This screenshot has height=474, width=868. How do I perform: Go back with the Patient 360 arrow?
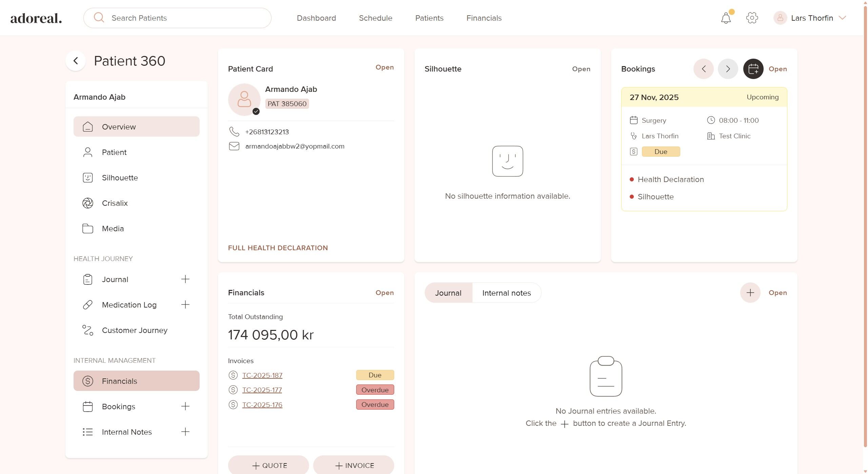point(76,61)
